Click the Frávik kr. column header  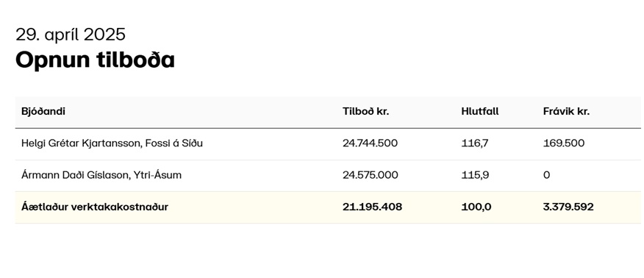tap(566, 111)
